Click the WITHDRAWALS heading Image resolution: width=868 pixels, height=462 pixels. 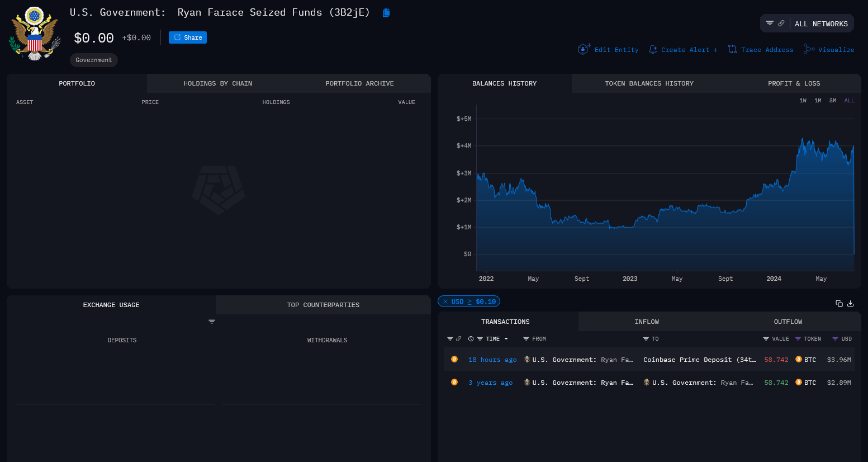[x=327, y=340]
